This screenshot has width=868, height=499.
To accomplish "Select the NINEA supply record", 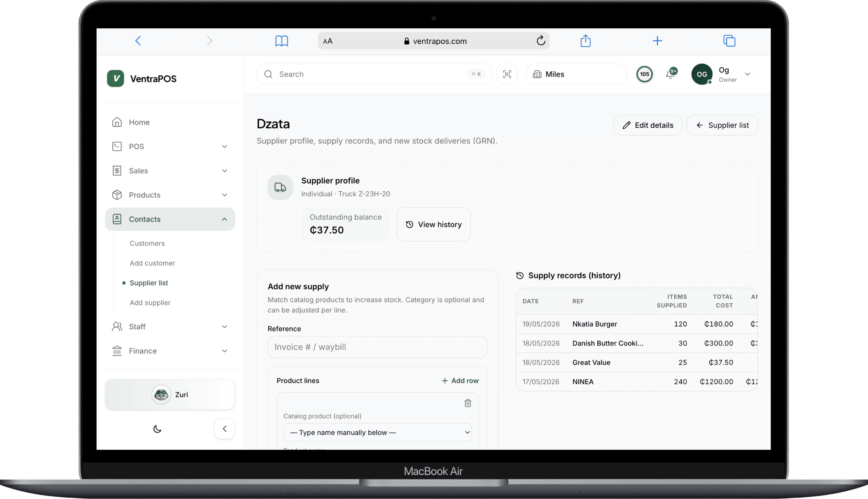I will pos(636,382).
